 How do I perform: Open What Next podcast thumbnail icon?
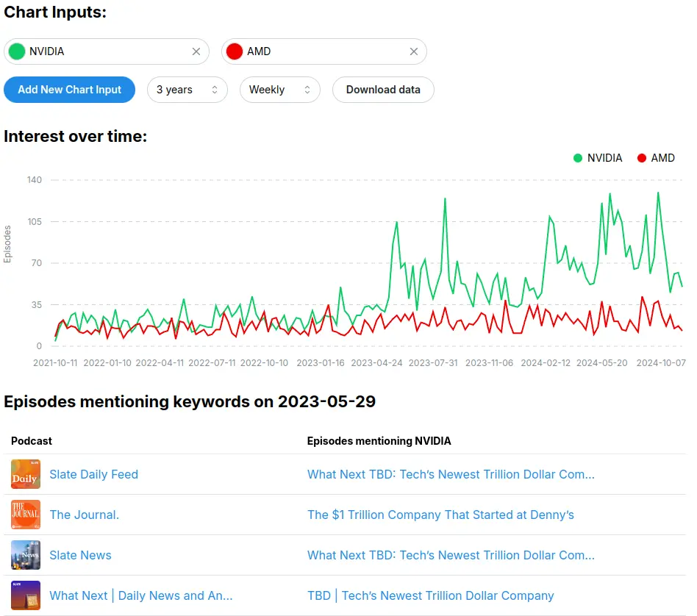pos(26,595)
